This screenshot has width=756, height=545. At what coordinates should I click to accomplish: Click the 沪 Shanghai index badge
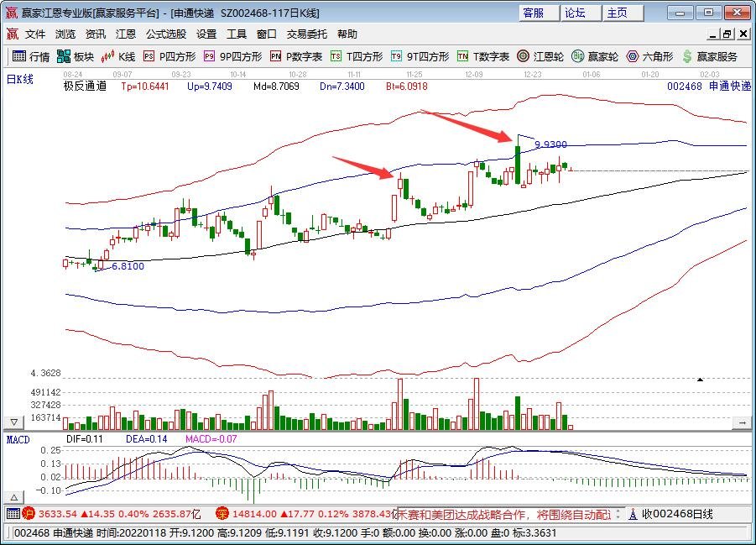click(29, 514)
